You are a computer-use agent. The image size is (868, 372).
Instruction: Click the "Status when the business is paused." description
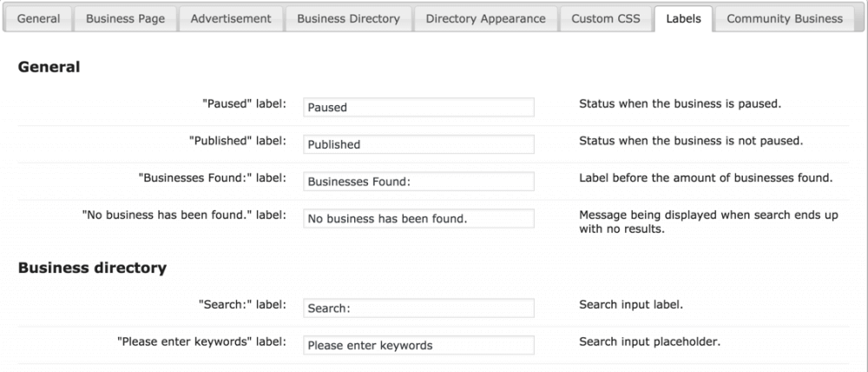(680, 103)
